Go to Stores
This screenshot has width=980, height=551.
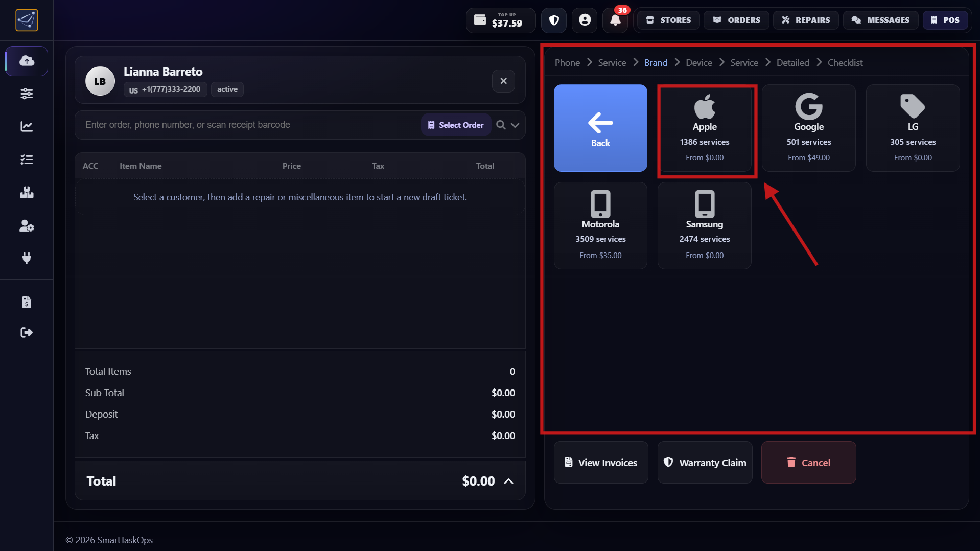(668, 20)
